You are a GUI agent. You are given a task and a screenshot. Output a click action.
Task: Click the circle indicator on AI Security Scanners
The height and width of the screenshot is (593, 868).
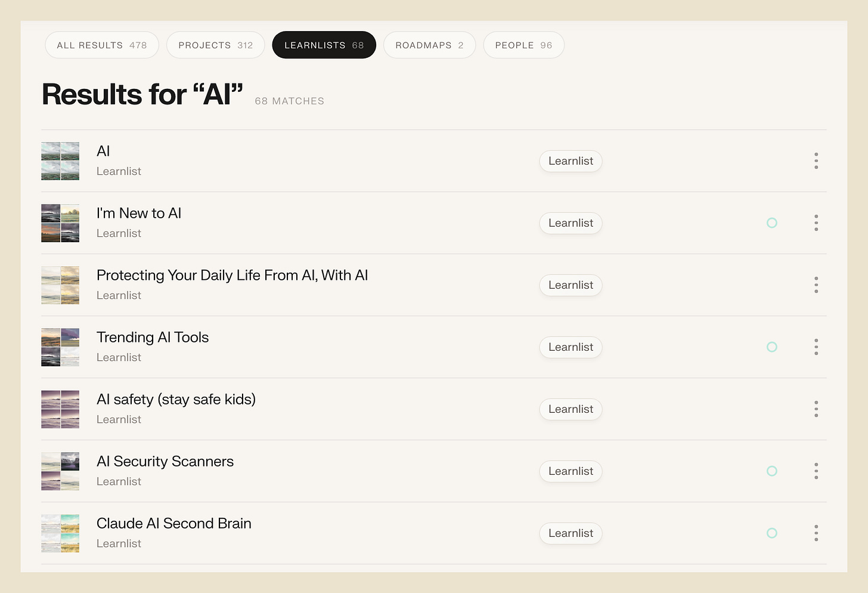(772, 471)
